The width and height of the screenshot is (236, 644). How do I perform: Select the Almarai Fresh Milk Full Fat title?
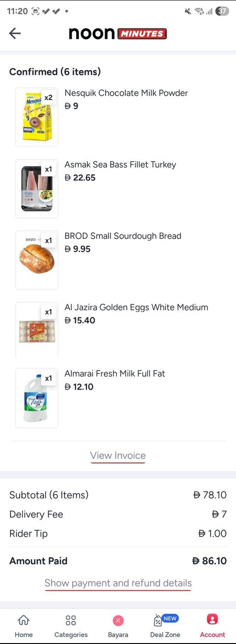(115, 374)
